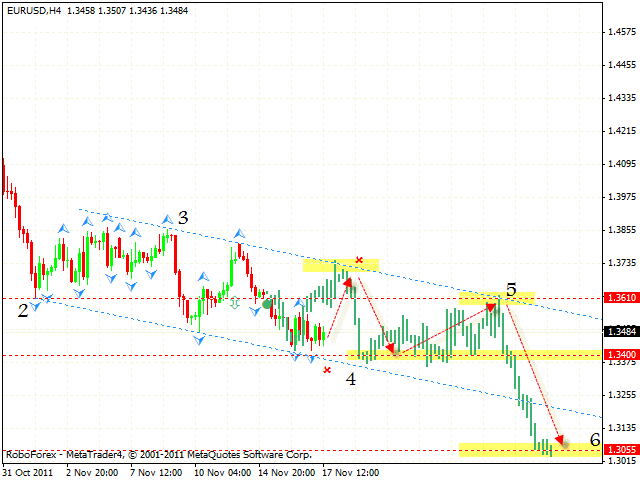Screen dimensions: 640x480
Task: Click the red arrowhead pointing at the 1.3055 zone
Action: click(x=559, y=440)
